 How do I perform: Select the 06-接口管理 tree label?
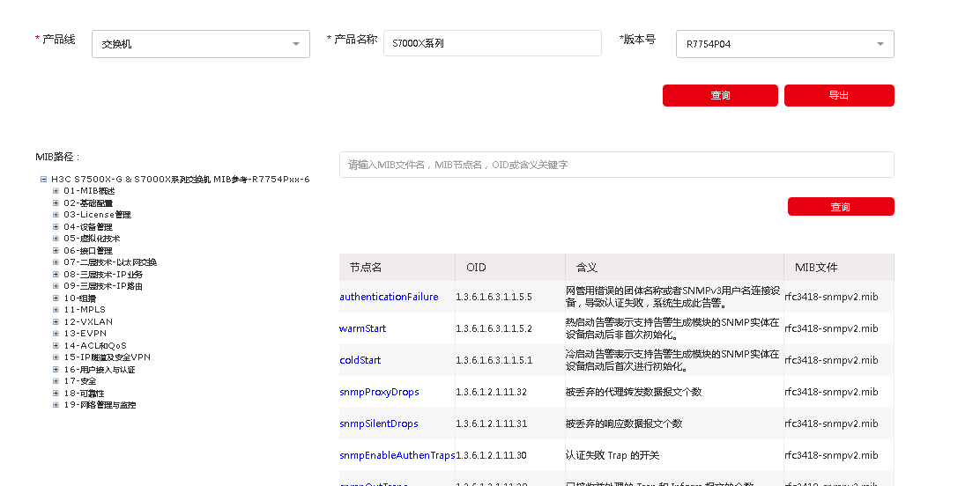pyautogui.click(x=87, y=251)
